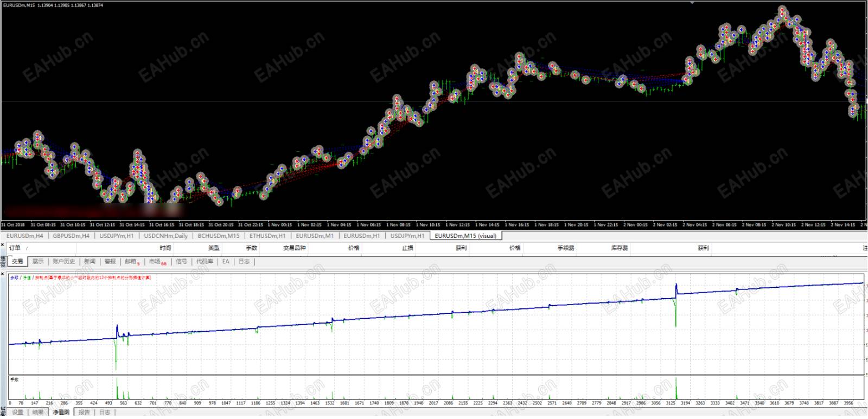
Task: Activate the EURUSDm,M15 (visual) chart tab
Action: (x=465, y=236)
